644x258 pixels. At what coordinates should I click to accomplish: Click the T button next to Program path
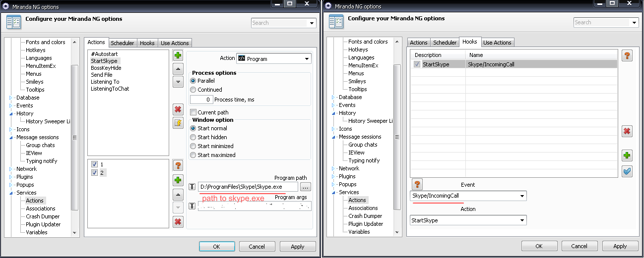193,187
